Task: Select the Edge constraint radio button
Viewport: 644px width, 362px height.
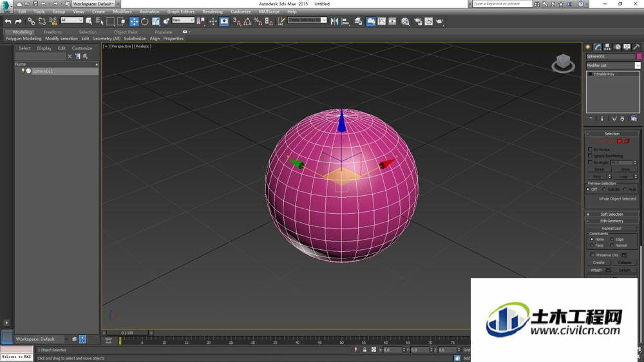Action: (x=612, y=239)
